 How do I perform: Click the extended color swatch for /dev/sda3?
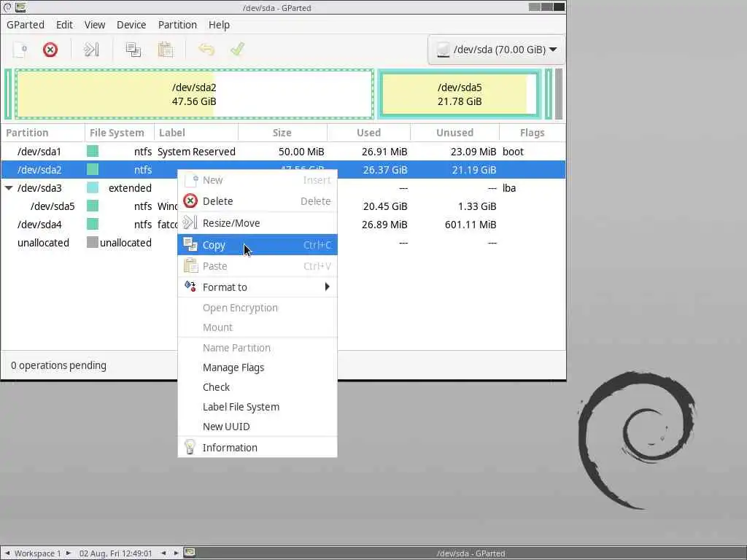pos(93,187)
